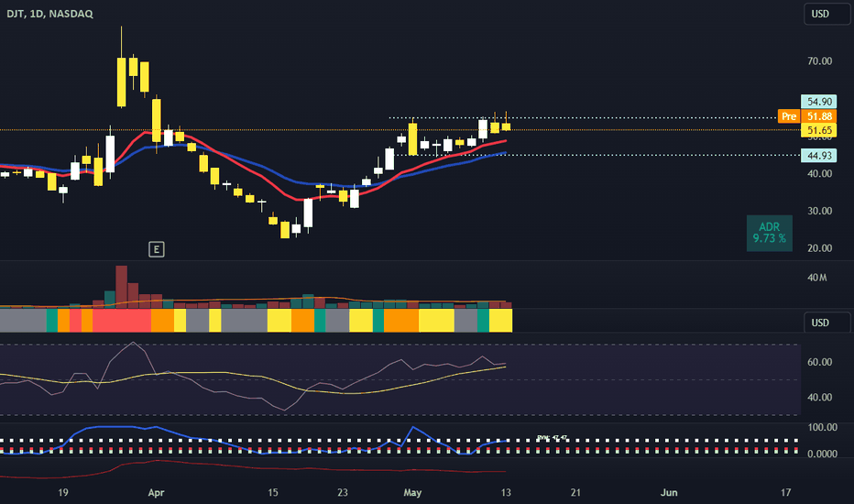Click the earnings E marker on the chart
Screen dimensions: 854x504
pos(157,249)
